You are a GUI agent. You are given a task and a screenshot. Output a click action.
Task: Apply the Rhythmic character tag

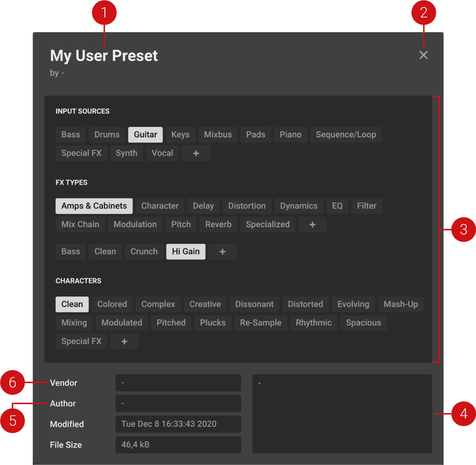point(313,322)
